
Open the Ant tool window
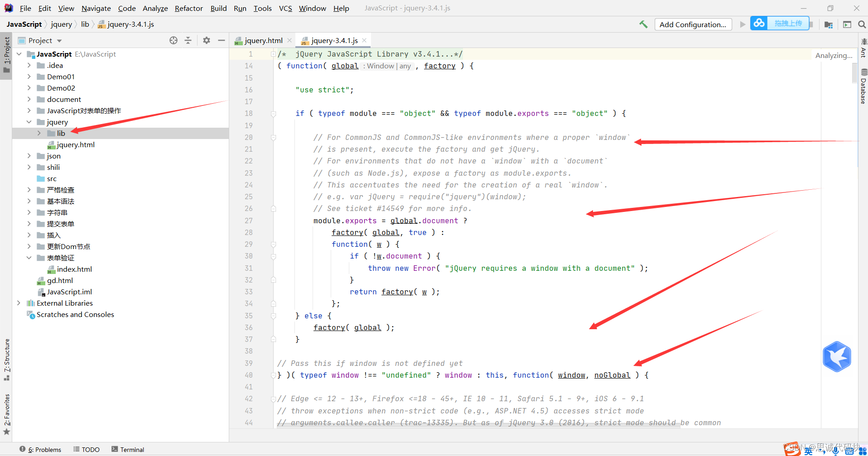(x=863, y=48)
